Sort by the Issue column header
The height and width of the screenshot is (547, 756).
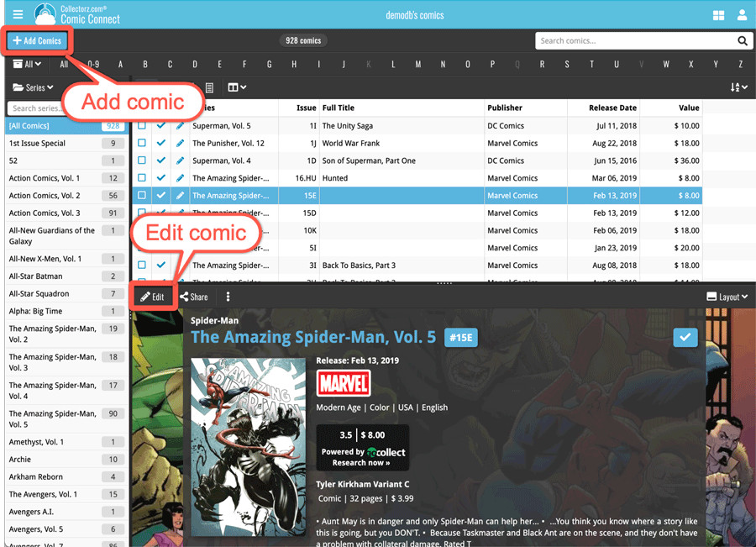tap(306, 108)
